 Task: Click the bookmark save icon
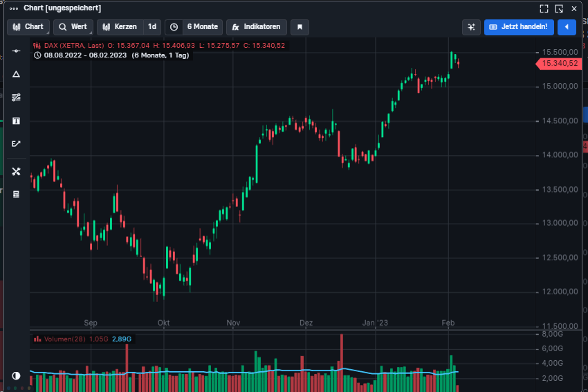pos(300,27)
